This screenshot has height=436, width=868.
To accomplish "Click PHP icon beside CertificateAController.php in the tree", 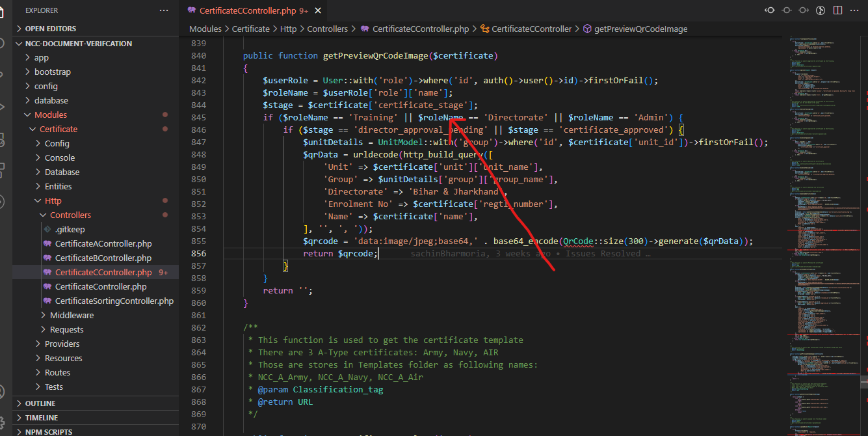I will click(x=47, y=244).
